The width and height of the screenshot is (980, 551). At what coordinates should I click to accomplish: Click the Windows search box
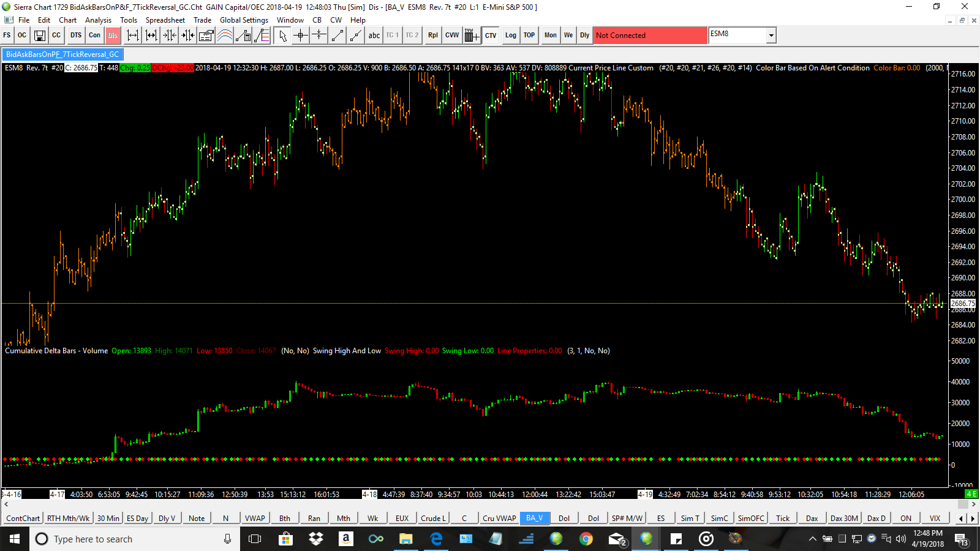tap(134, 539)
